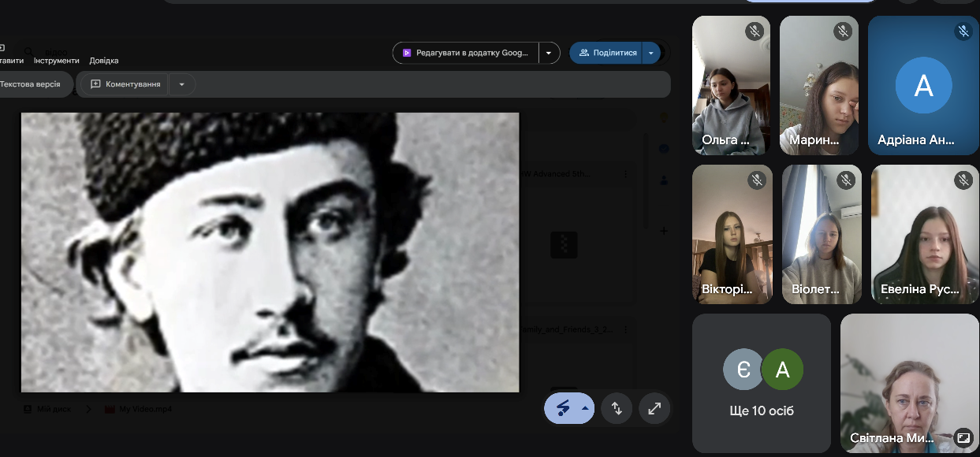Open the Інструменти menu
The height and width of the screenshot is (457, 980).
click(56, 61)
